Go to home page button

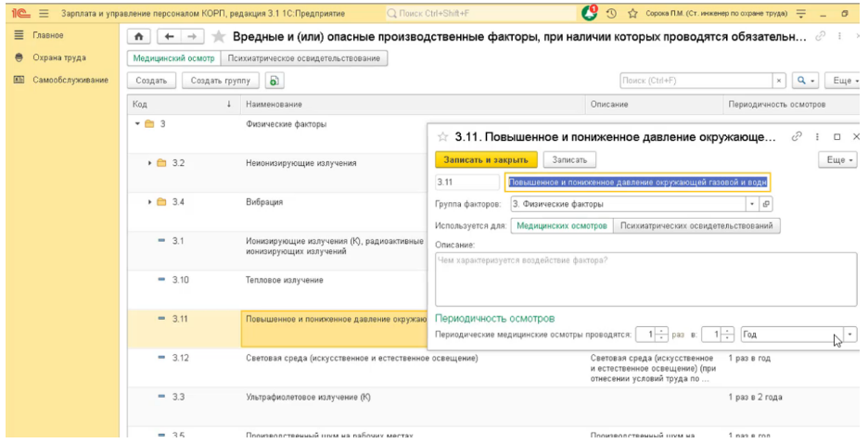pos(139,36)
